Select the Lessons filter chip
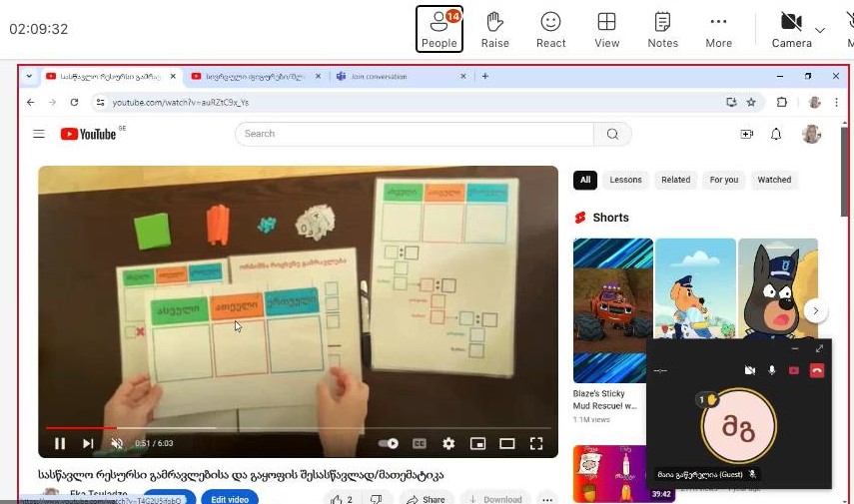This screenshot has width=854, height=504. tap(625, 180)
